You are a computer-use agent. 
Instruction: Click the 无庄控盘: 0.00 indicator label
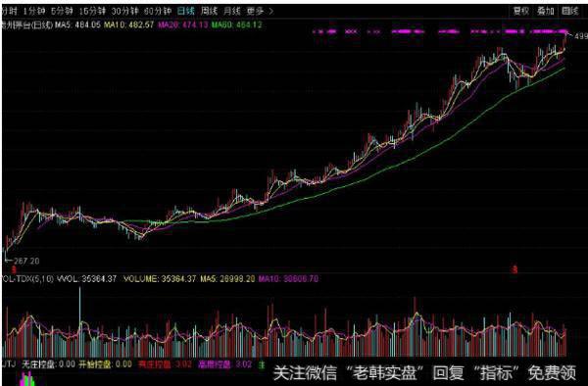48,364
